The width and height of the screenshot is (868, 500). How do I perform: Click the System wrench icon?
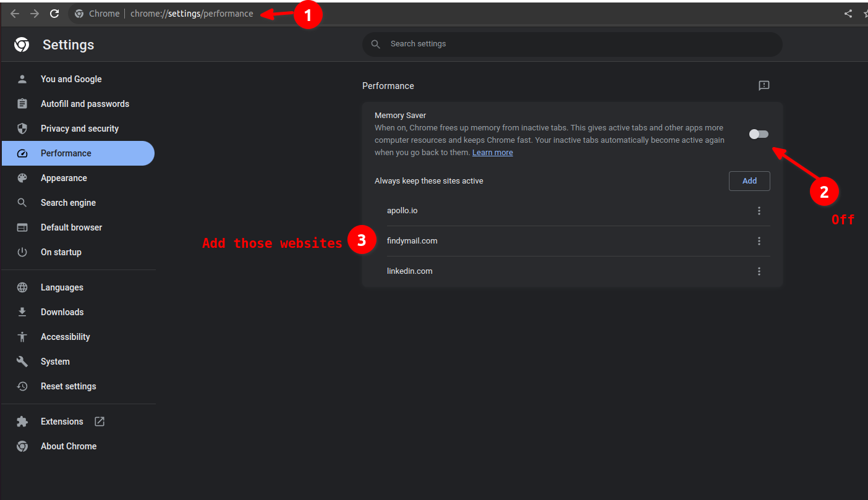point(22,362)
